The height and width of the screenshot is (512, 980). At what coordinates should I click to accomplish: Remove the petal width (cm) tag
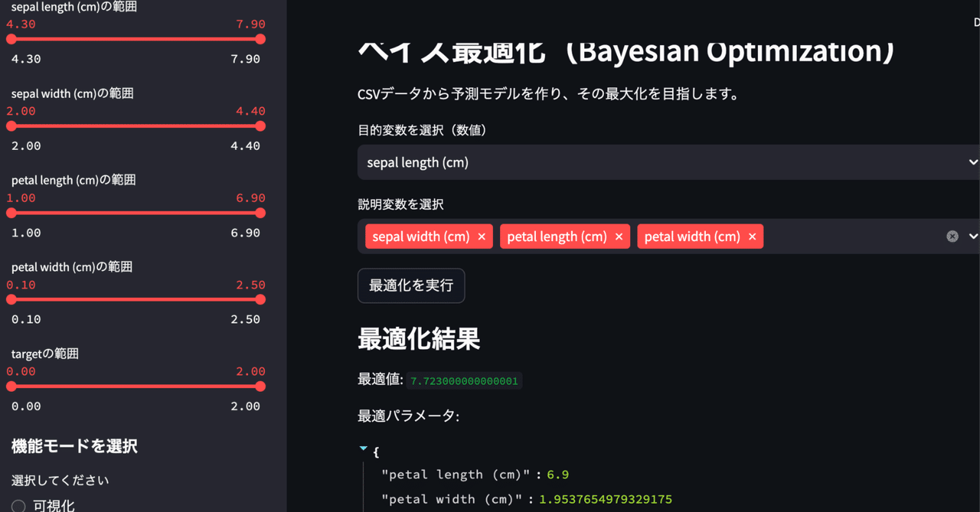point(752,236)
